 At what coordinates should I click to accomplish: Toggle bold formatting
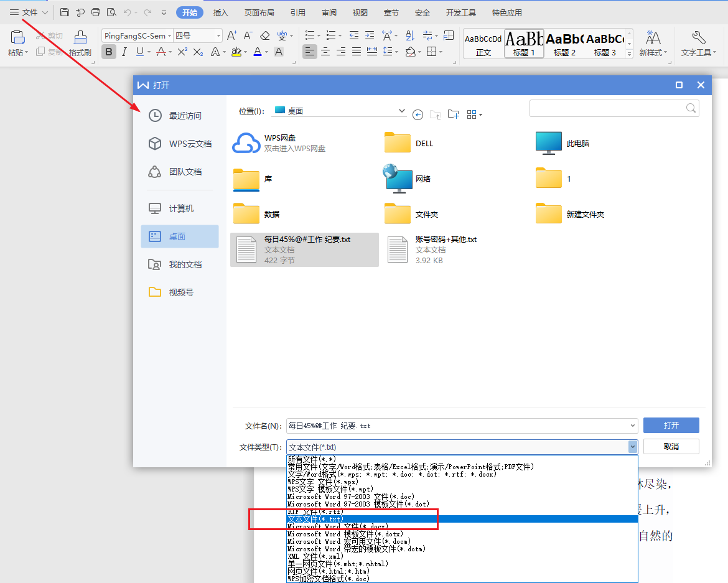tap(108, 52)
